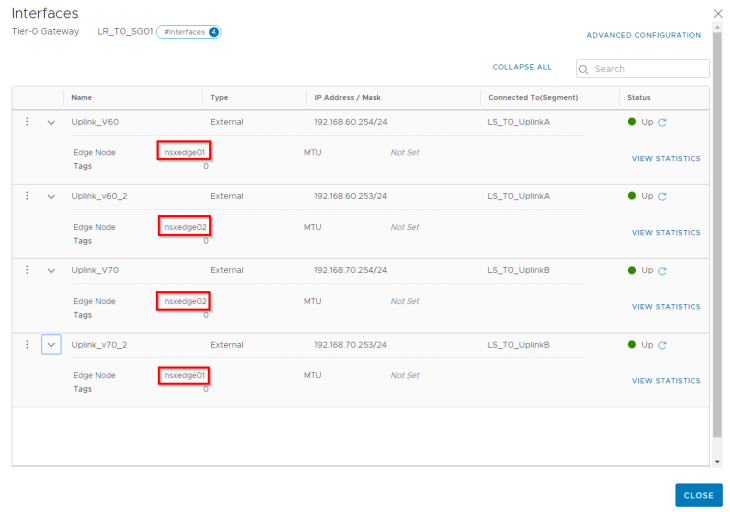
Task: View statistics for Uplink_v70_2
Action: click(x=666, y=381)
